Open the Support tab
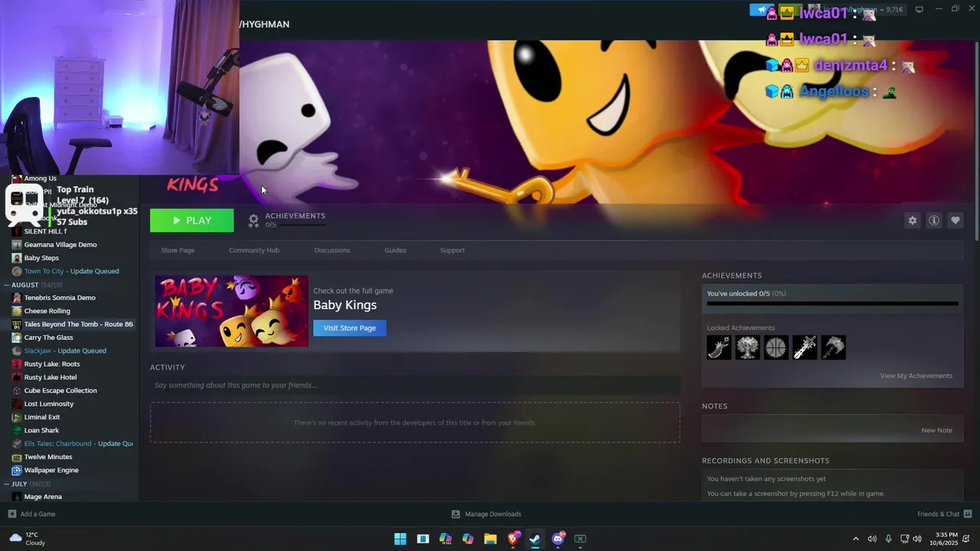The height and width of the screenshot is (551, 980). tap(452, 250)
